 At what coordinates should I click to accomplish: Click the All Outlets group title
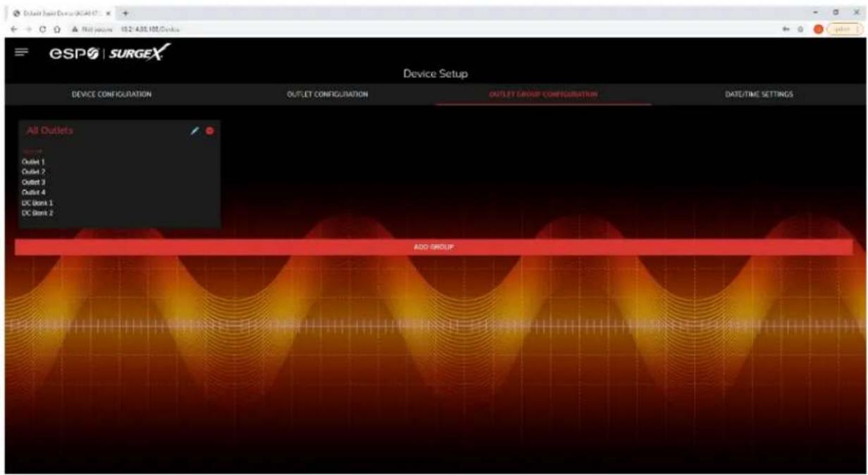tap(49, 131)
